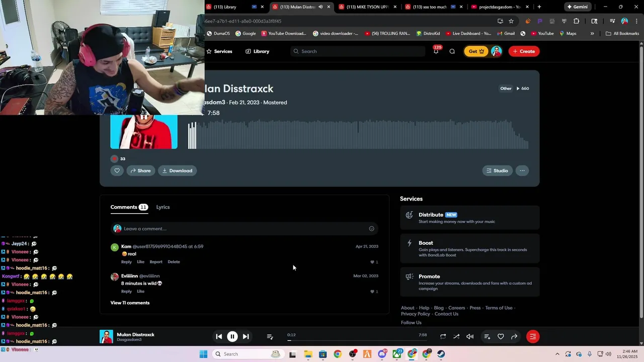Mute the player volume

coord(470,336)
